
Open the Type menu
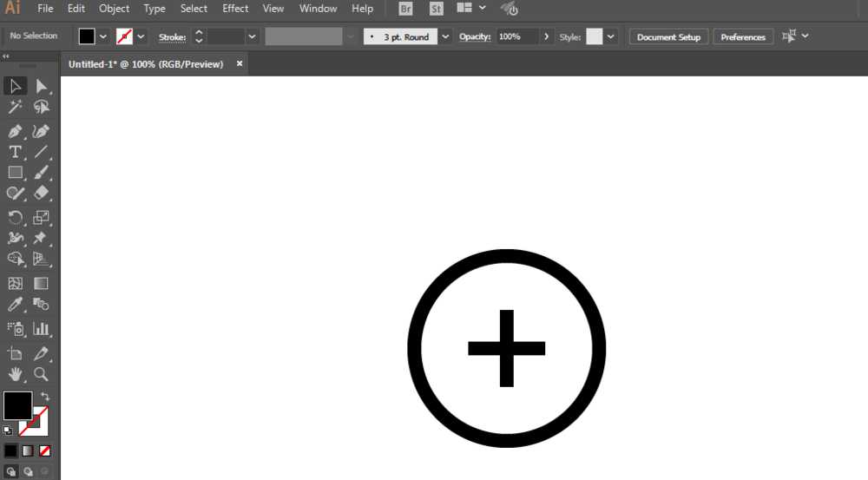click(x=155, y=9)
